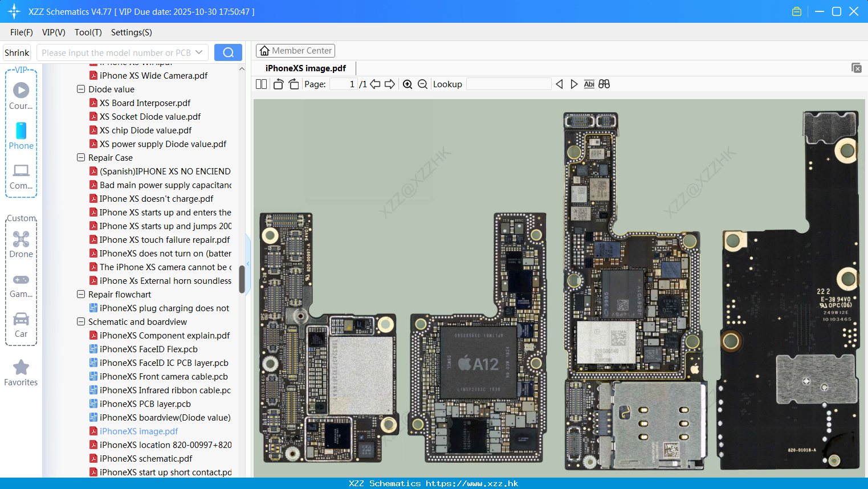Click the blue search button
The image size is (868, 489).
(x=228, y=52)
